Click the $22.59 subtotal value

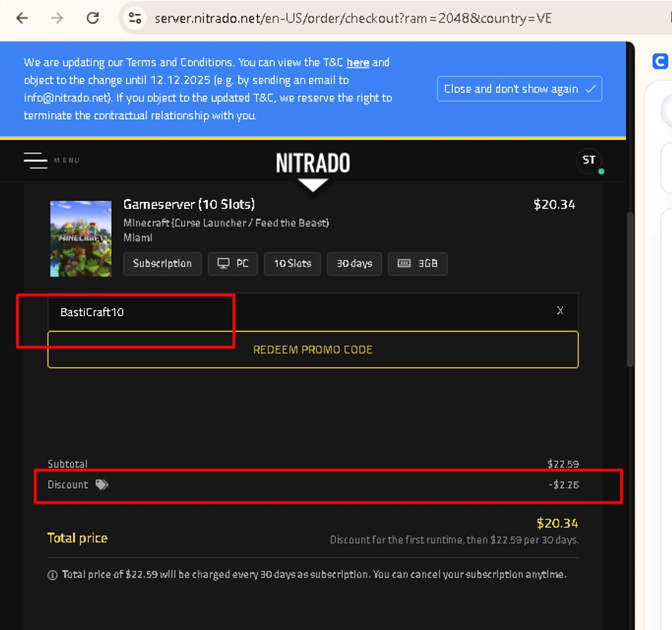pos(563,464)
